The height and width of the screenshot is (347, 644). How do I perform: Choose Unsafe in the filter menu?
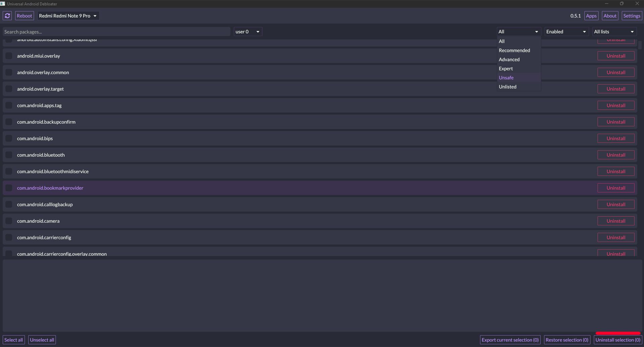click(519, 78)
